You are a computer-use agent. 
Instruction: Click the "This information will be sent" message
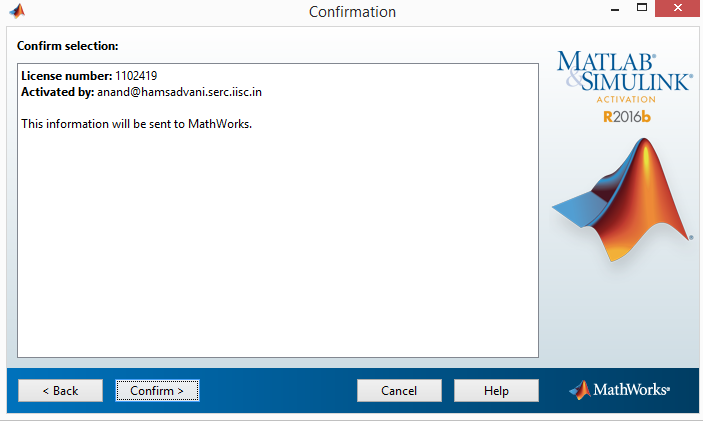(136, 124)
